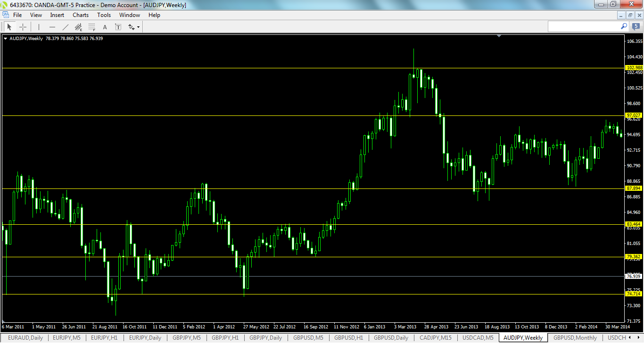Image resolution: width=644 pixels, height=343 pixels.
Task: Select the Text label tool
Action: click(x=118, y=27)
